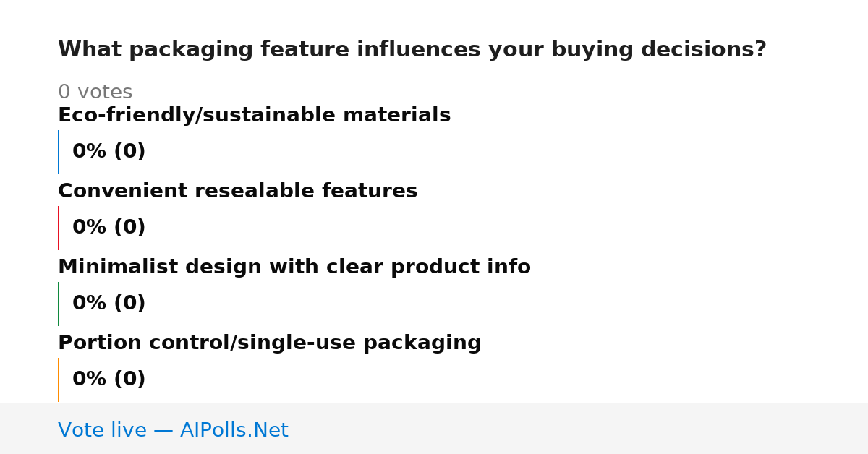Click the green bar for Minimalist design
This screenshot has width=868, height=454.
coord(58,304)
